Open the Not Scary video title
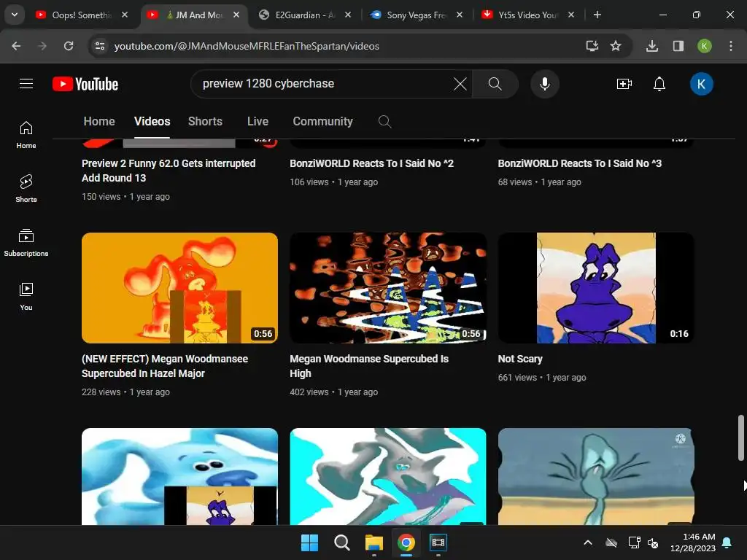The width and height of the screenshot is (747, 560). [x=520, y=359]
